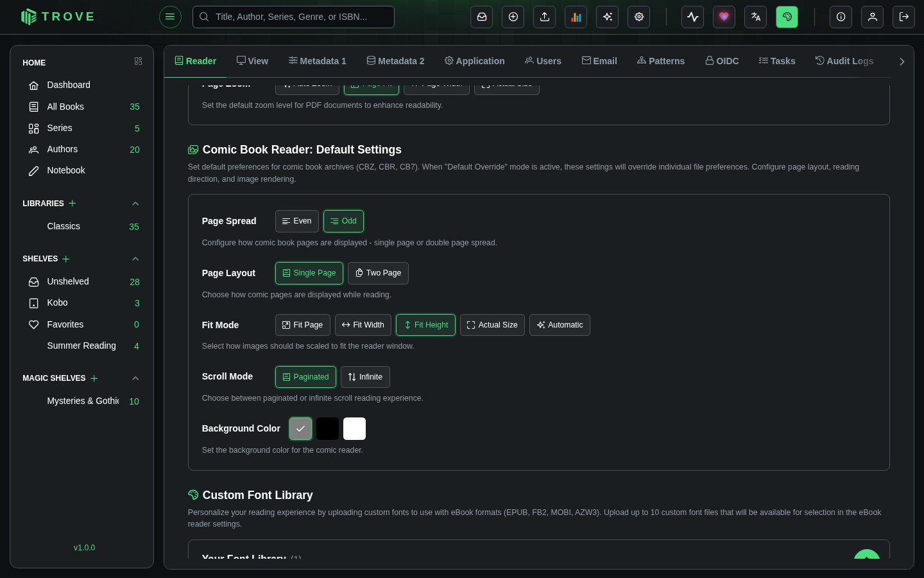Image resolution: width=924 pixels, height=578 pixels.
Task: Add a new magic shelf with the plus icon
Action: click(94, 378)
